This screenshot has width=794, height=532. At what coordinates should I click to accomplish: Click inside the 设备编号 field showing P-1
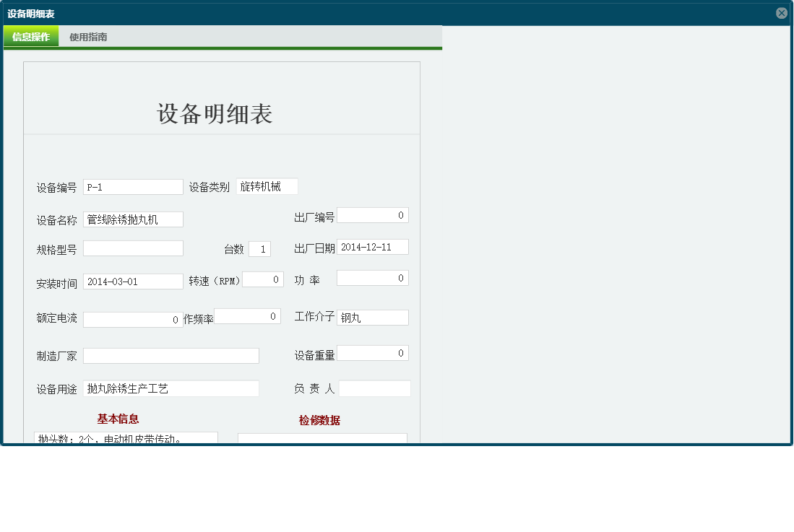pyautogui.click(x=133, y=186)
